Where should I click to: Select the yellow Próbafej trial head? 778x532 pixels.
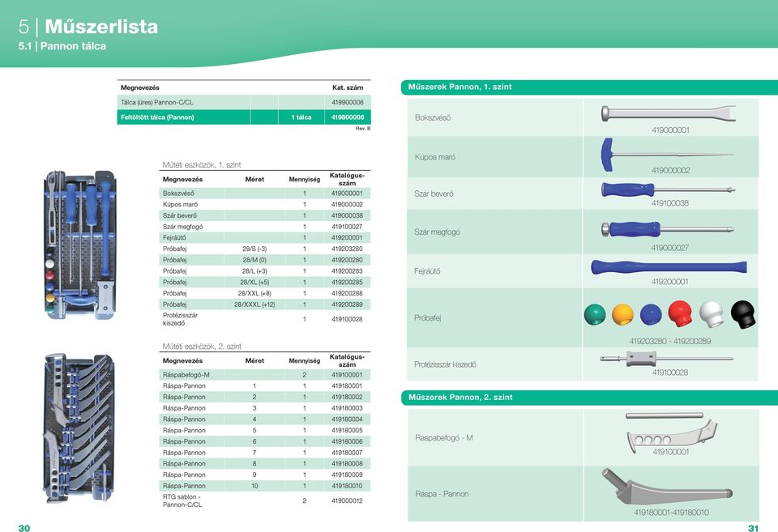(622, 314)
